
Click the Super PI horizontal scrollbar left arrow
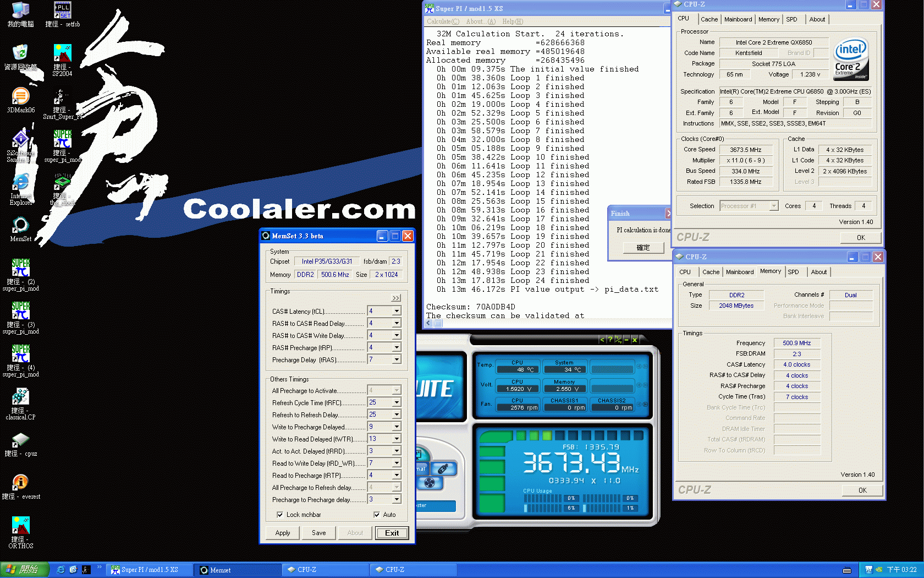point(429,324)
